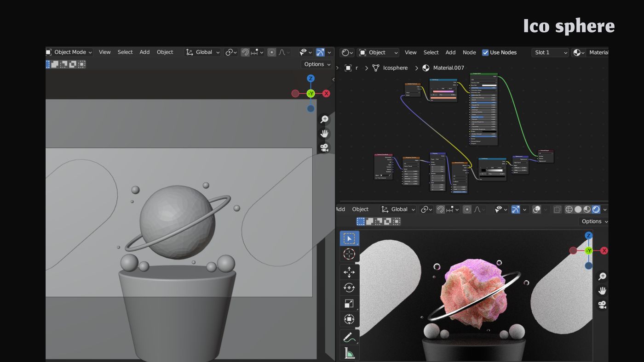Switch to rendered viewport shading

click(x=596, y=209)
